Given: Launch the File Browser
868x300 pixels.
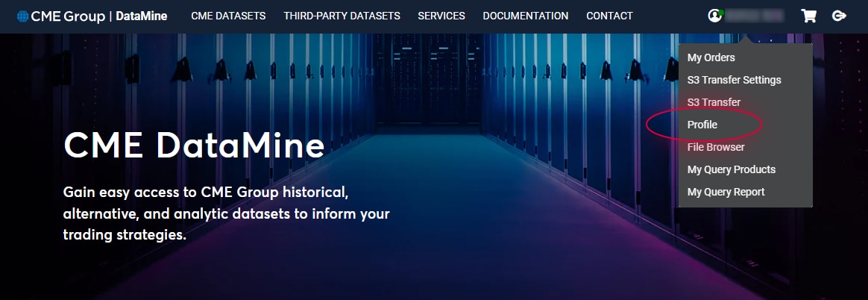Looking at the screenshot, I should point(716,147).
